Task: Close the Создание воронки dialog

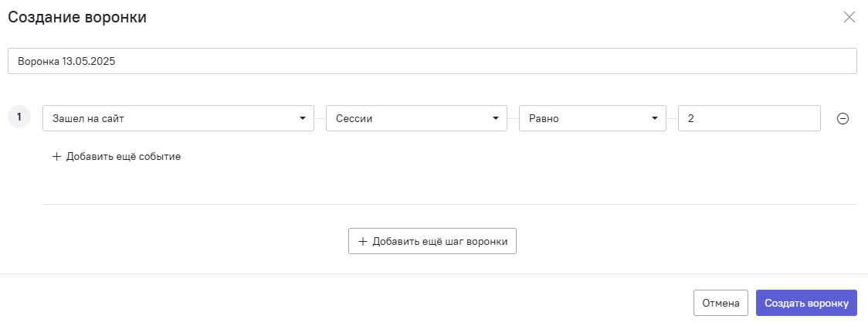Action: [849, 17]
